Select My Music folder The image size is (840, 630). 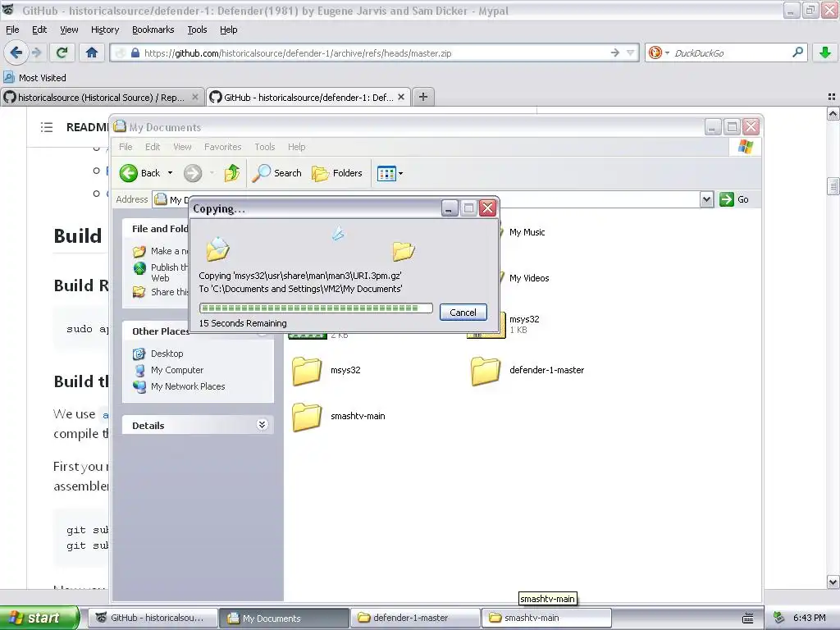(x=527, y=232)
